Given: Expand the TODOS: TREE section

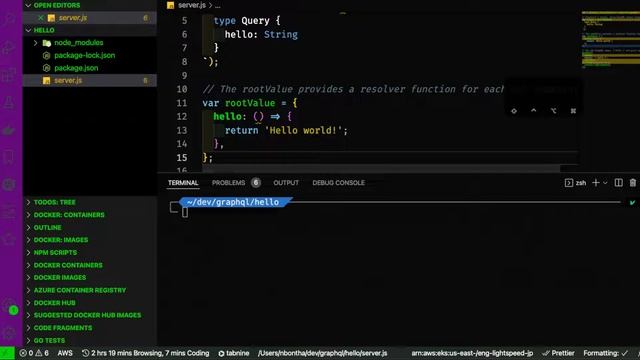Looking at the screenshot, I should (x=28, y=202).
